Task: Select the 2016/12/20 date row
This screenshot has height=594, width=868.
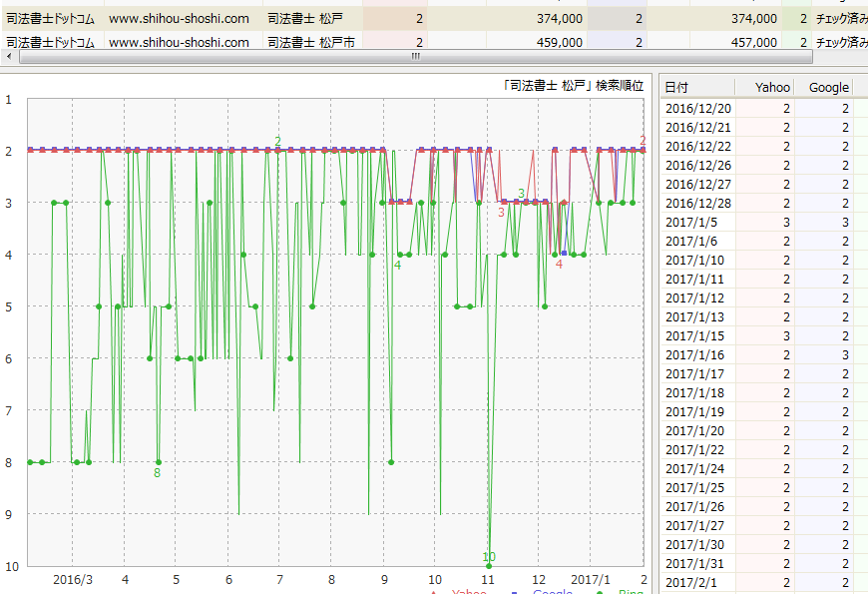Action: [764, 108]
